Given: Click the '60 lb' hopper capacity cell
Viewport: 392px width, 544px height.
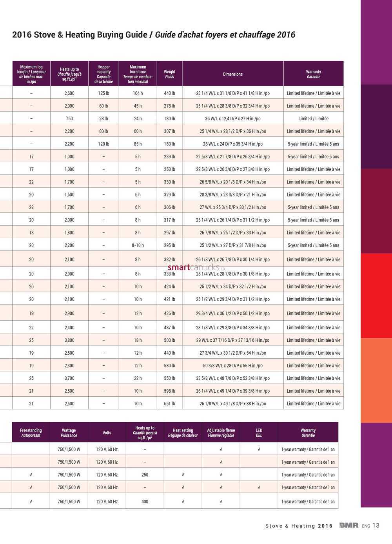Looking at the screenshot, I should point(103,106).
